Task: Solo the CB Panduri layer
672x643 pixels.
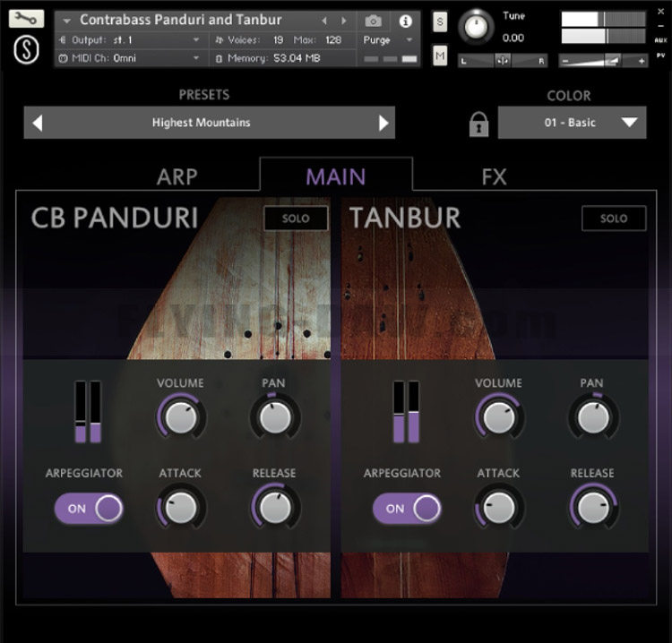Action: (x=296, y=219)
